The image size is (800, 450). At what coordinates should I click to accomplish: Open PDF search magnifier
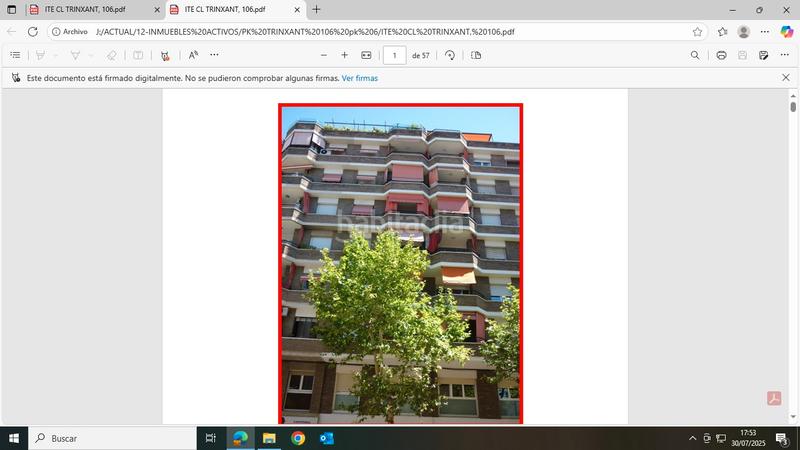(695, 55)
